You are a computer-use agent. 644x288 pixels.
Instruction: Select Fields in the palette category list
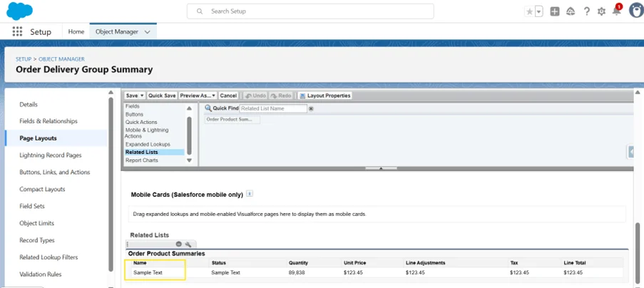click(132, 106)
